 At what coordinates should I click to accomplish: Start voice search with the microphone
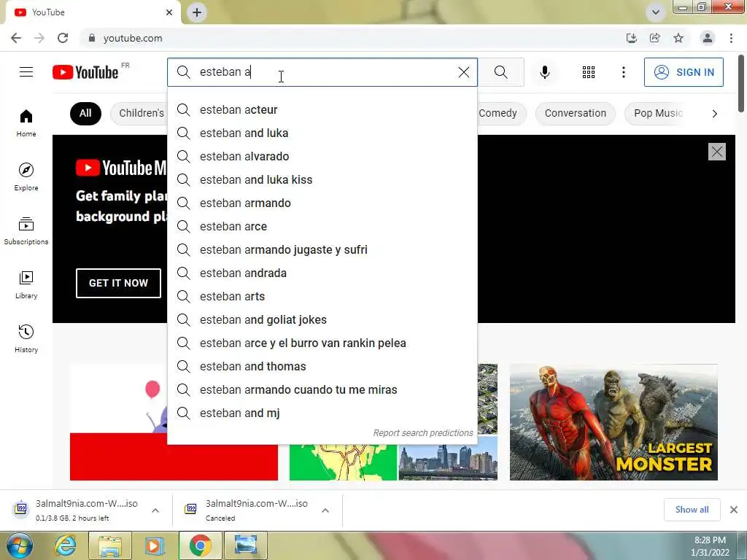(545, 72)
